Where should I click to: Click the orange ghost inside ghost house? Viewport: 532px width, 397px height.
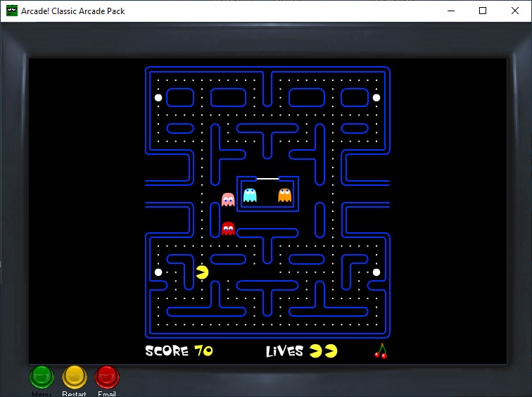click(x=285, y=195)
